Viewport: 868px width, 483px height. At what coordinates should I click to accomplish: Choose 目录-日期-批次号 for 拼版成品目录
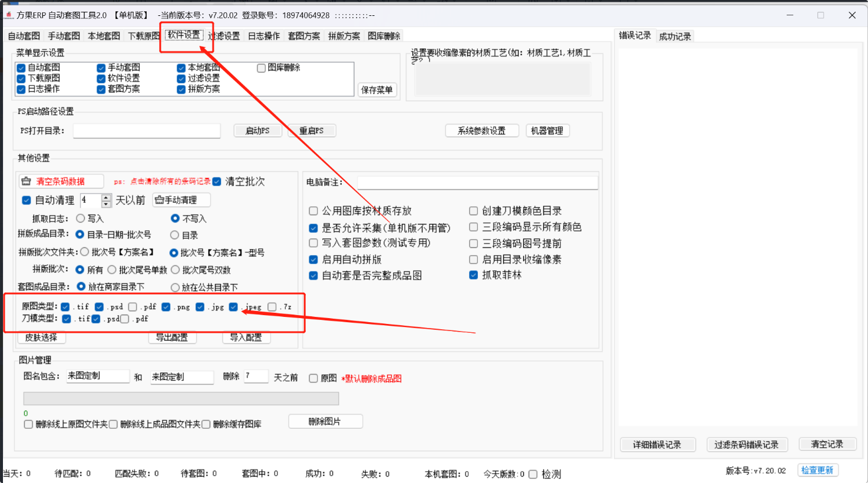point(80,234)
